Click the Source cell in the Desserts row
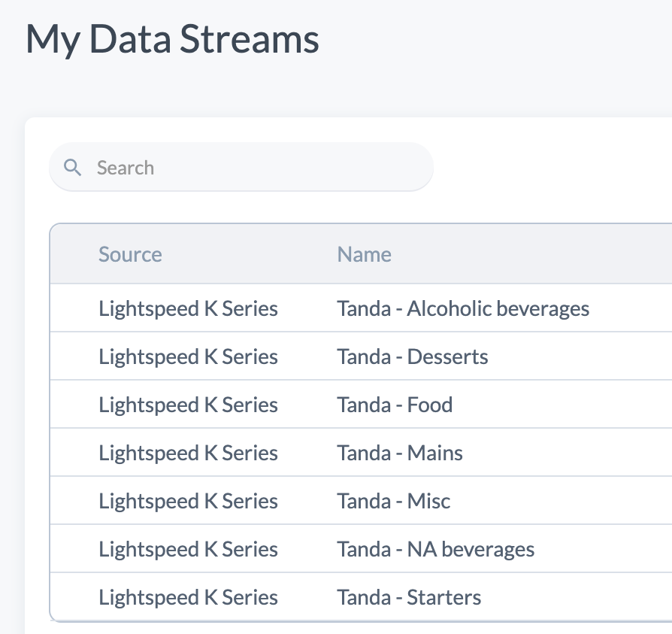The width and height of the screenshot is (672, 634). tap(188, 356)
